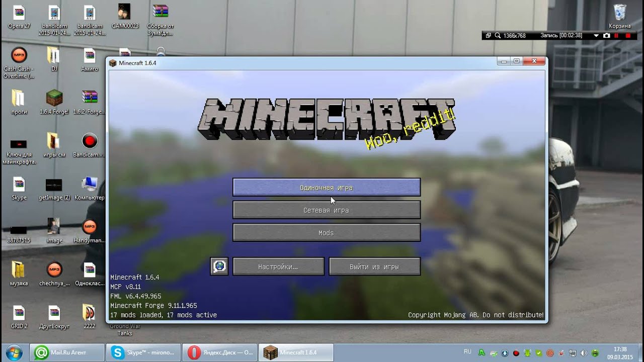The image size is (644, 362).
Task: Select the Корзина recycle bin icon
Action: (x=620, y=17)
